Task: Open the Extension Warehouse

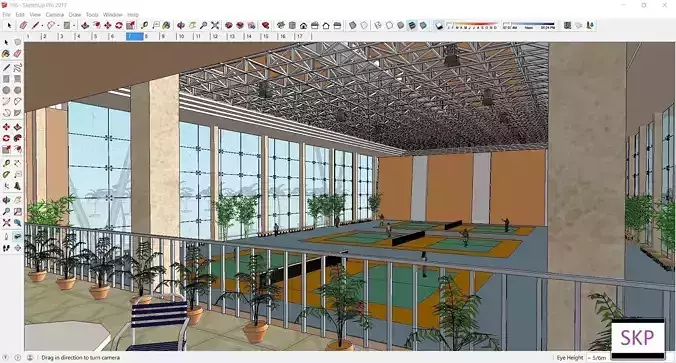Action: (x=240, y=25)
